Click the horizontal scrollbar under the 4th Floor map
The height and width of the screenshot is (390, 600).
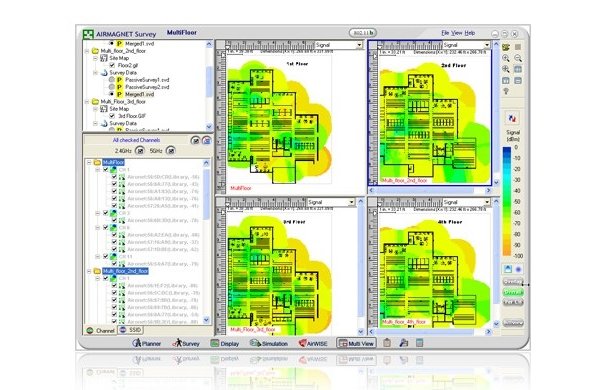coord(430,332)
